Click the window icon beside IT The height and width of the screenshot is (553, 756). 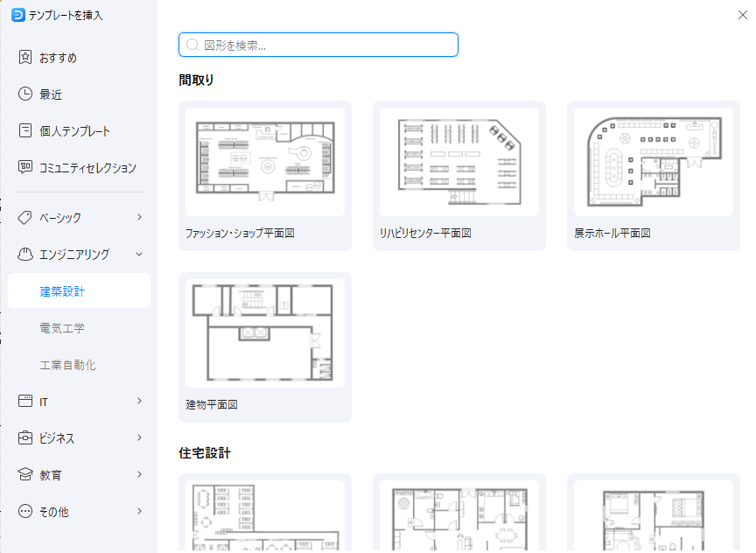tap(25, 401)
